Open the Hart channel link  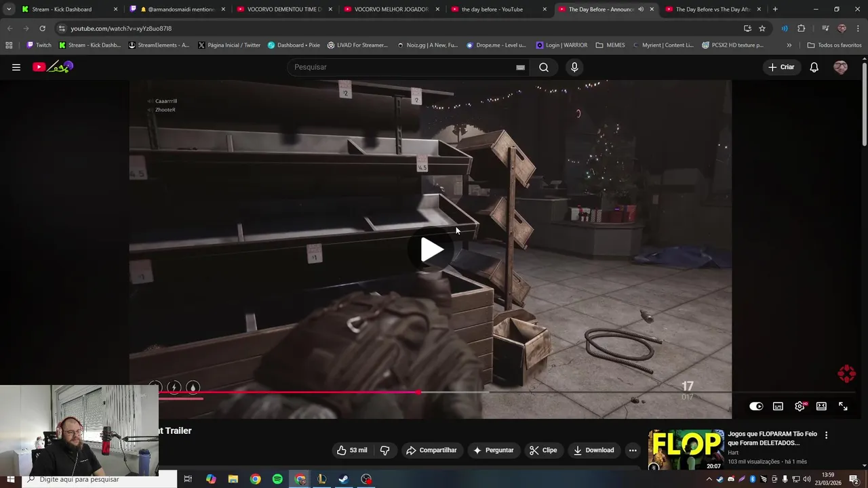coord(733,453)
